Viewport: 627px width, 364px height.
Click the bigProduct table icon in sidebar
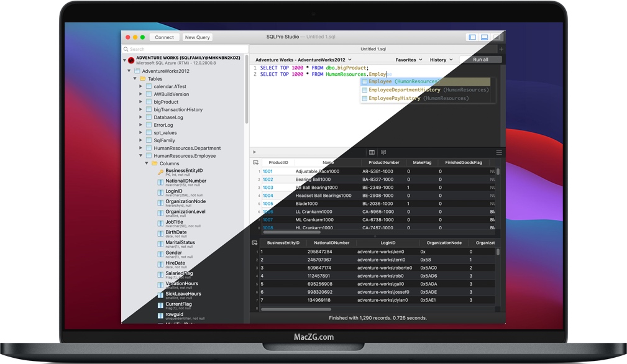[149, 102]
